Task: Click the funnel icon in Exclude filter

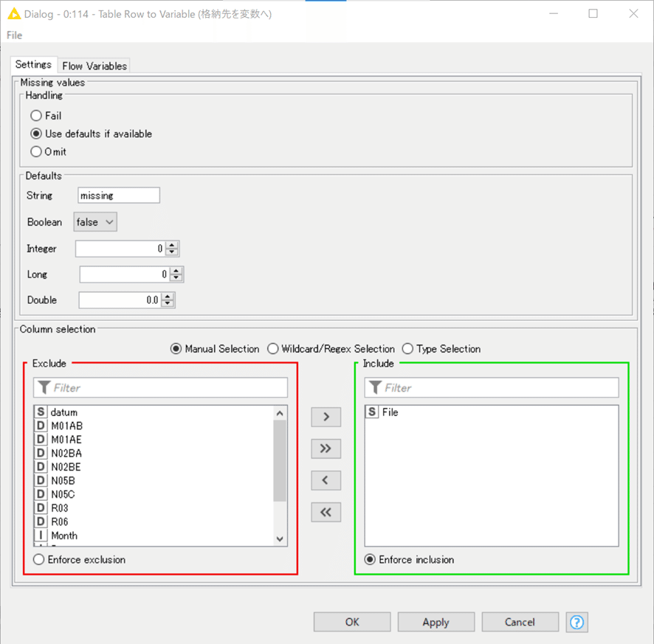Action: (x=44, y=387)
